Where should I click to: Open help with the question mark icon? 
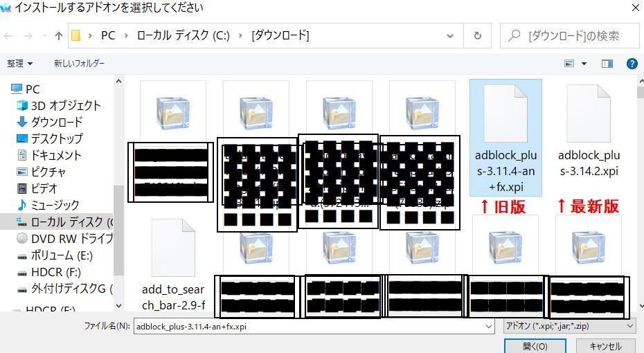(x=632, y=64)
